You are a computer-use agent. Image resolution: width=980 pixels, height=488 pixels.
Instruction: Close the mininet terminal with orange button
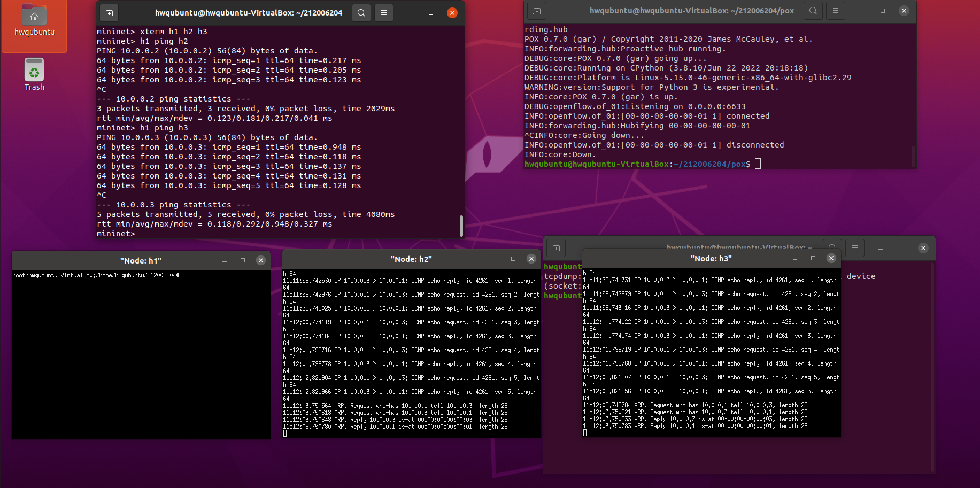(452, 13)
